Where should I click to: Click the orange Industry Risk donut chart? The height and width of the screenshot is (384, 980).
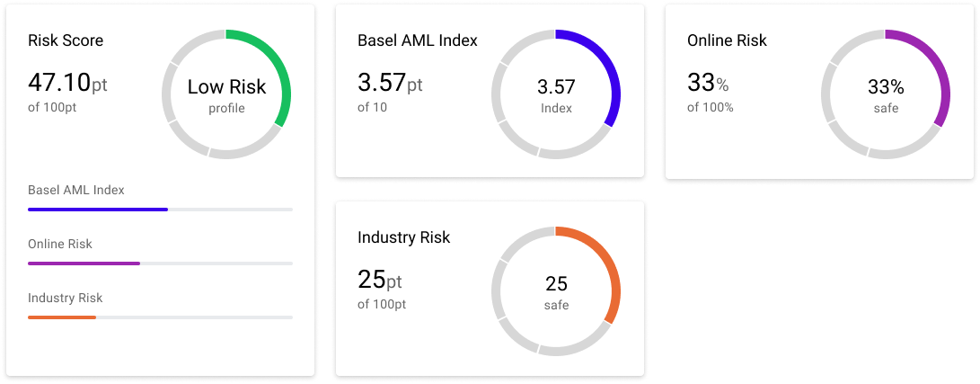click(x=556, y=290)
